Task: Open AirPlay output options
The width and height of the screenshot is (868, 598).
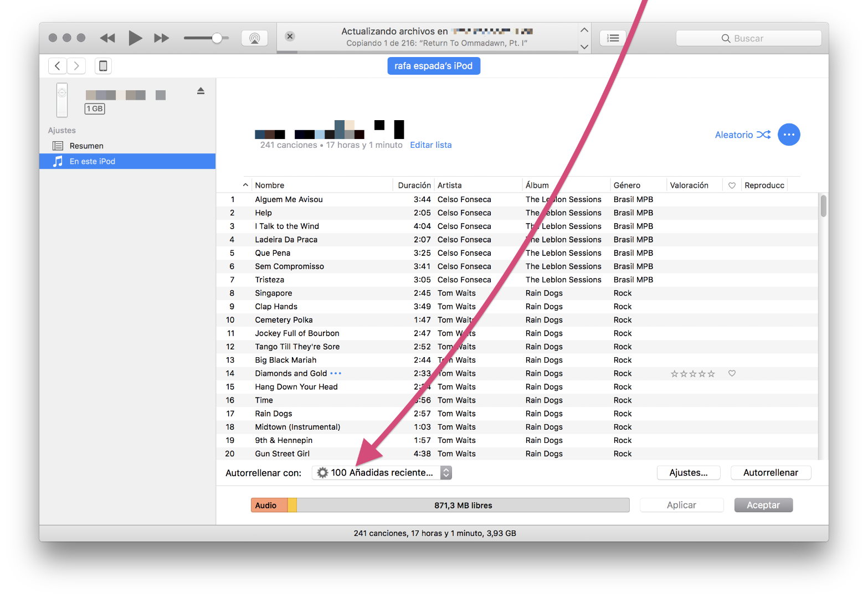Action: 255,38
